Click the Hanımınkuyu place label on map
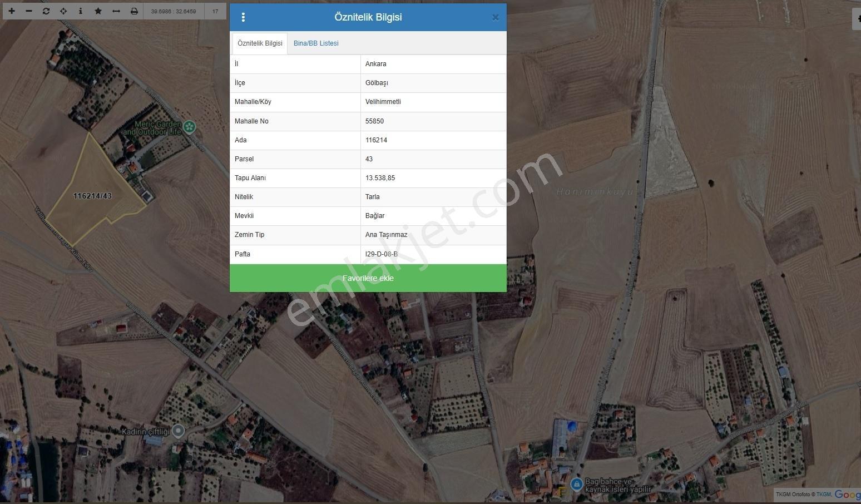This screenshot has width=861, height=504. tap(595, 192)
